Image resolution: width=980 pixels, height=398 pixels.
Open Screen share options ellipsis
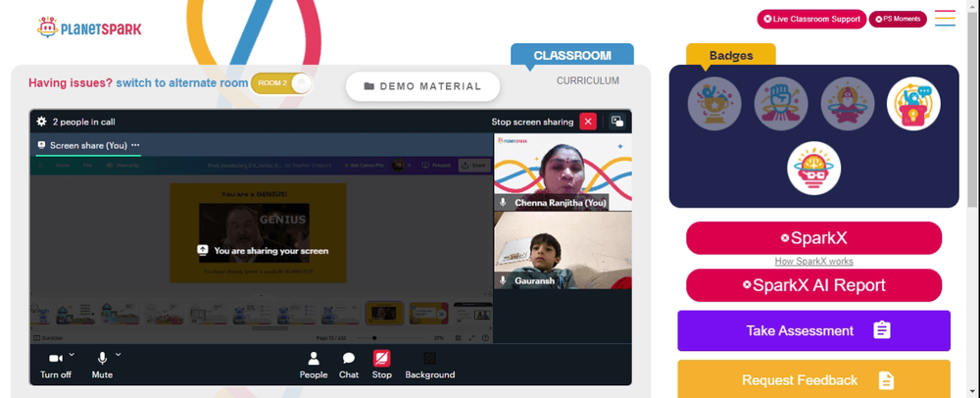(x=135, y=145)
